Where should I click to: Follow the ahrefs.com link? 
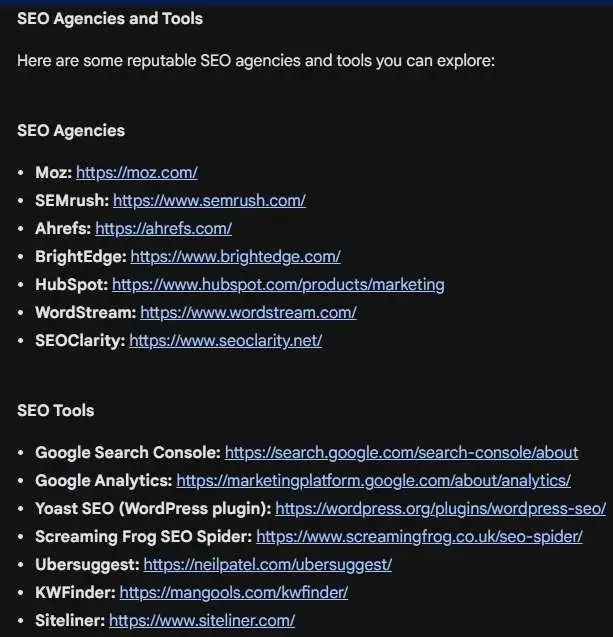tap(163, 229)
